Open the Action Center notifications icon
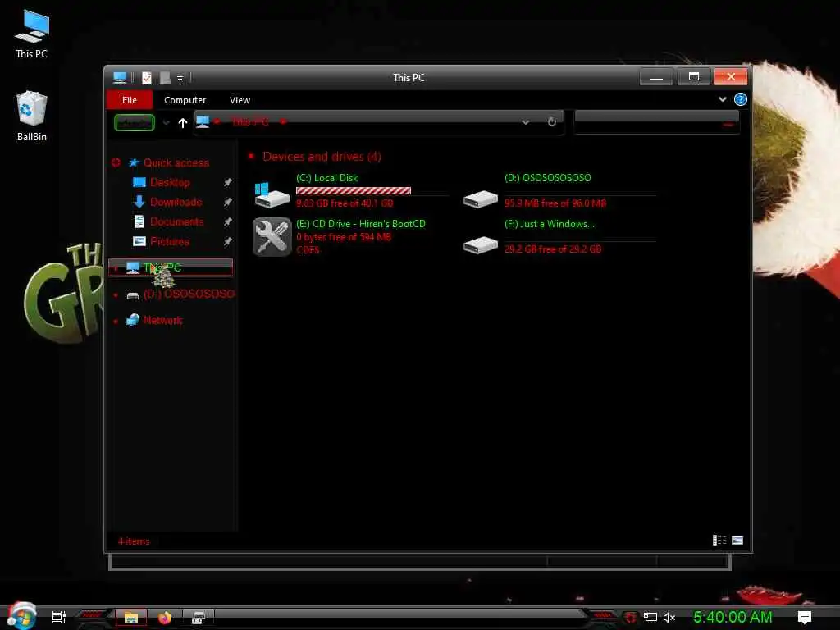This screenshot has height=630, width=840. coord(805,617)
